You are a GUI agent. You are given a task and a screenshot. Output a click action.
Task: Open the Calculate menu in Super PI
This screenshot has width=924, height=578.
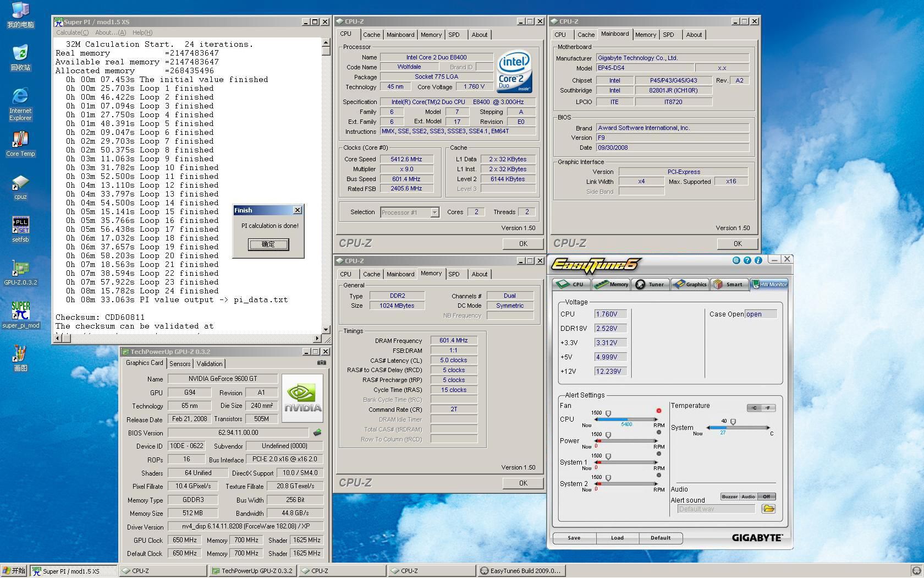point(72,32)
